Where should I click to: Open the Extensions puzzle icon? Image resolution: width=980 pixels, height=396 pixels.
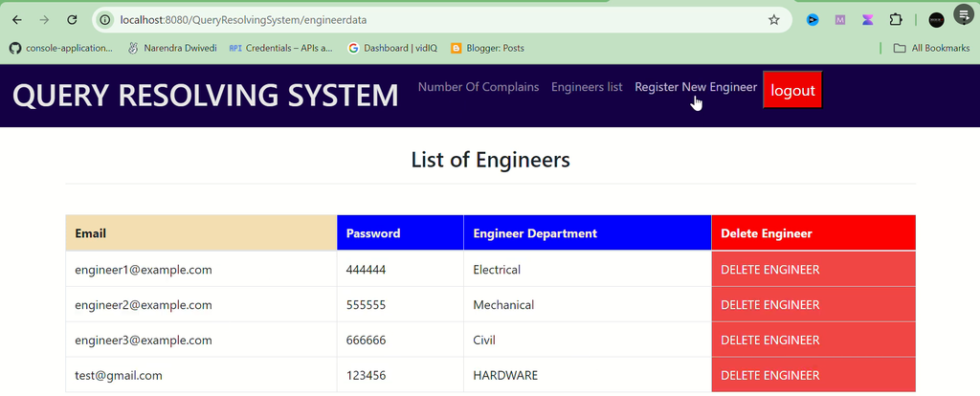[x=895, y=20]
